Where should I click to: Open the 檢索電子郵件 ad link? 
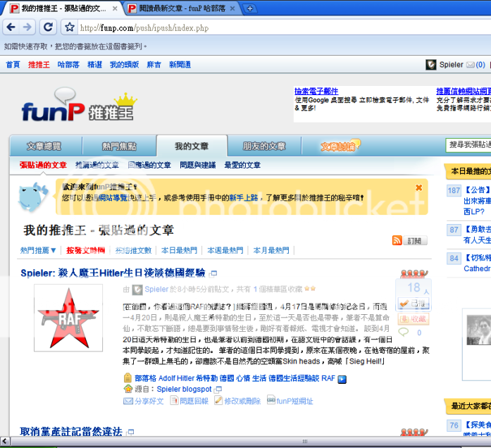(316, 91)
